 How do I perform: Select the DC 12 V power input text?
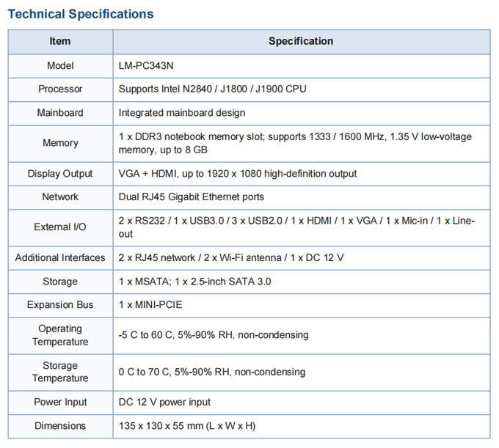[164, 402]
